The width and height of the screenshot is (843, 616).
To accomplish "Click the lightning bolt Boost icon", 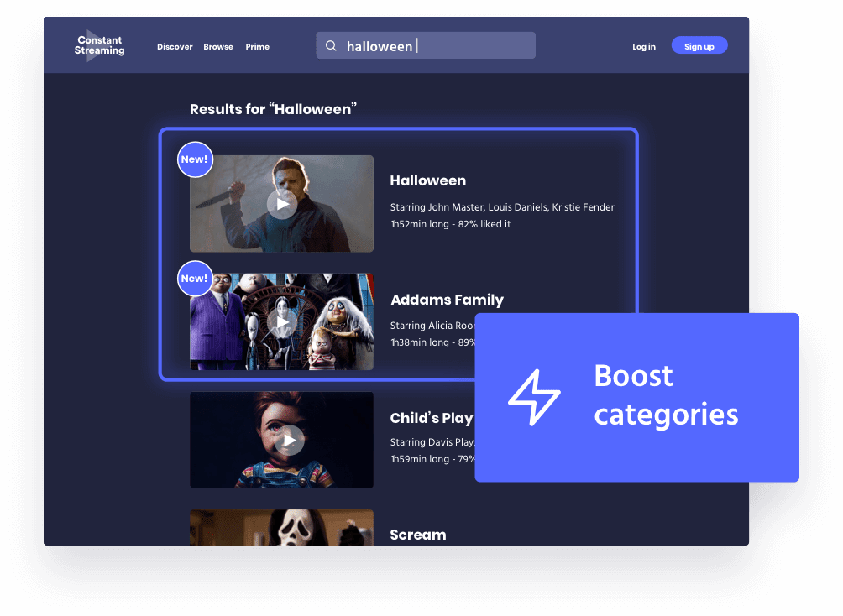I will point(534,398).
